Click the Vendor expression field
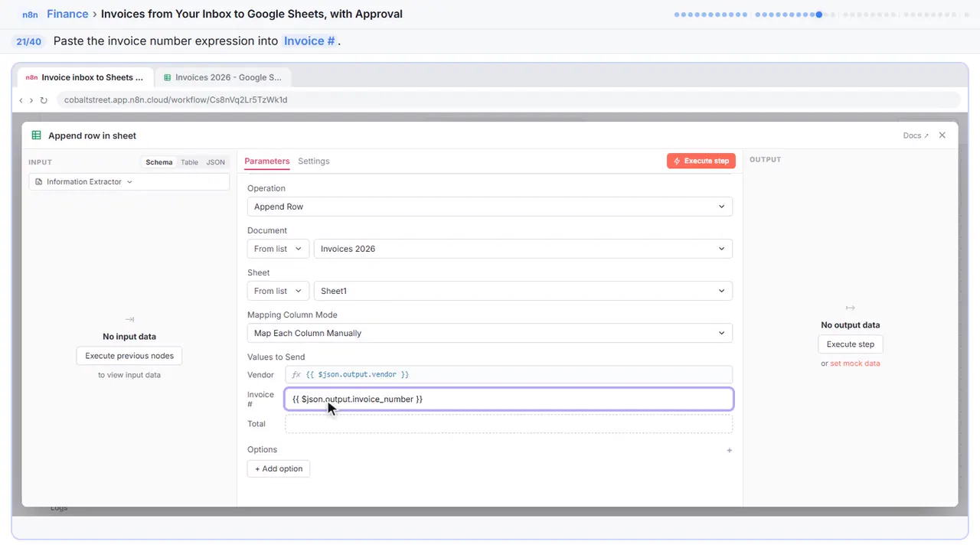Viewport: 980px width, 551px height. click(x=509, y=375)
